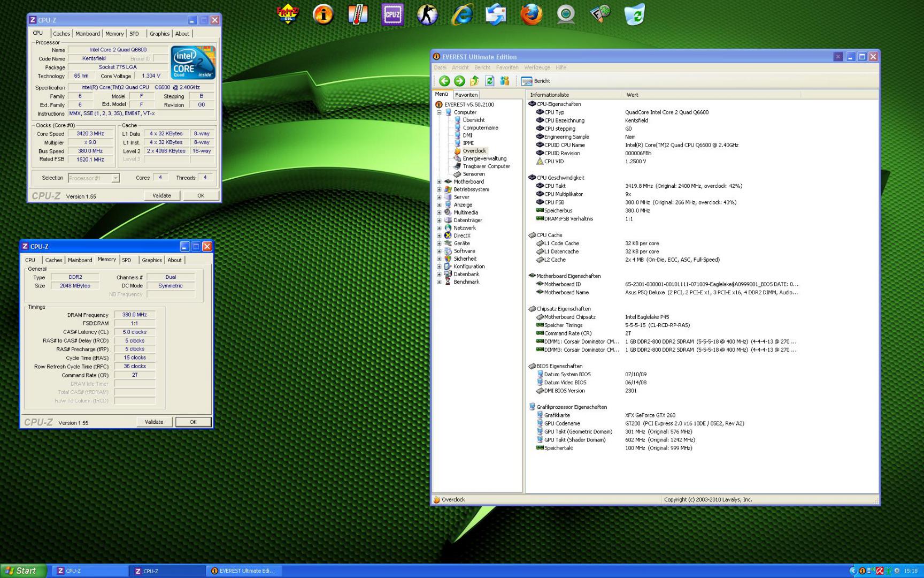This screenshot has height=578, width=924.
Task: Expand the Betriebssystem tree node
Action: point(439,189)
